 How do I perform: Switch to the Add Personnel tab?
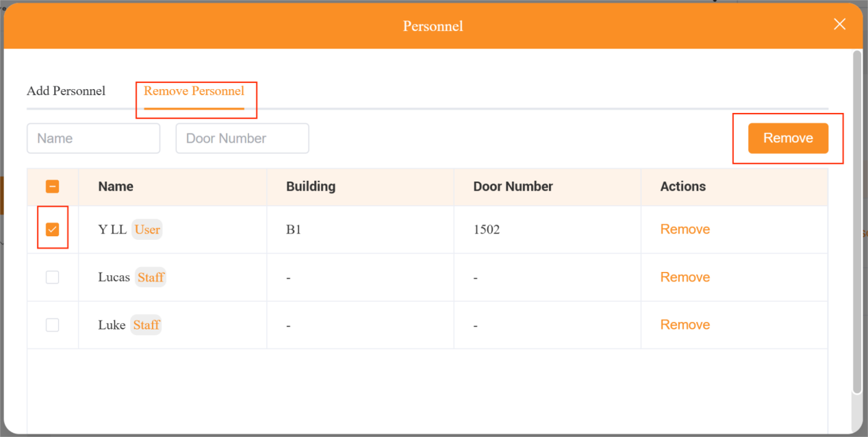tap(66, 91)
